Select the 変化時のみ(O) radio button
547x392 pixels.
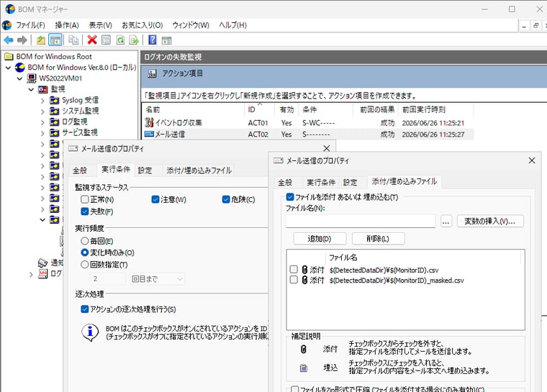[85, 252]
